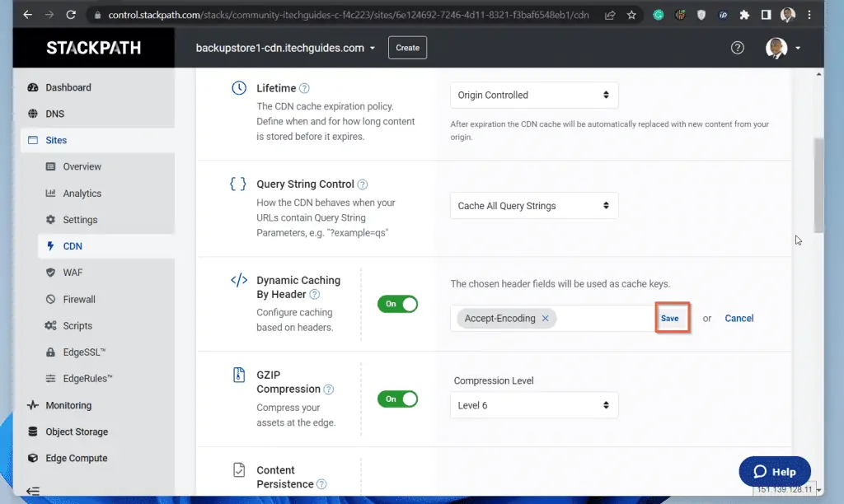Show help for Content Persistence
844x504 pixels.
(x=321, y=484)
